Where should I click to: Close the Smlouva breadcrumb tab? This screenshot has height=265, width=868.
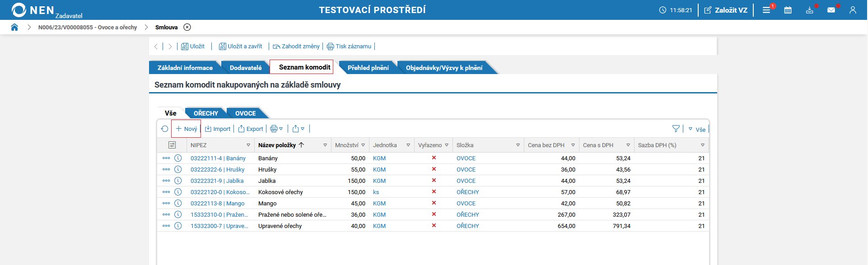click(x=187, y=27)
